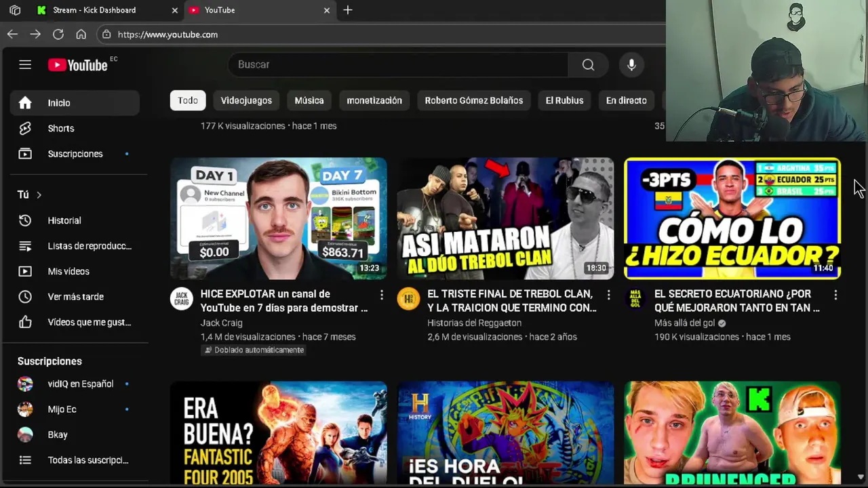Open EL SECRETO ECUATORIANO video title

pyautogui.click(x=737, y=301)
